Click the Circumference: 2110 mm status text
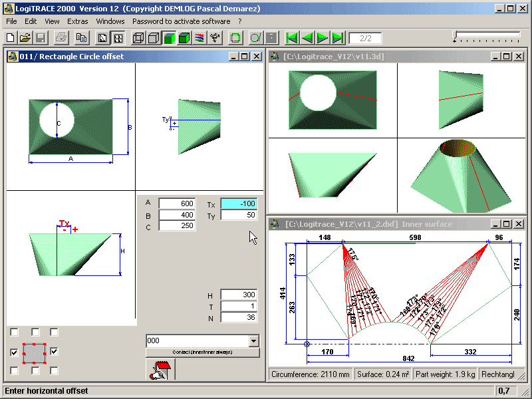Screen dimensions: 532x399 tap(311, 374)
